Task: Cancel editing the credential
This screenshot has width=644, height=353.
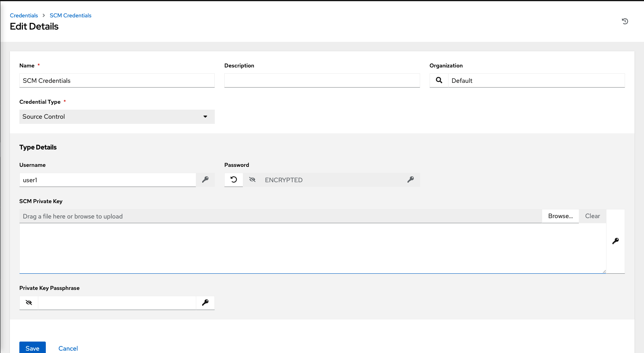Action: pos(68,348)
